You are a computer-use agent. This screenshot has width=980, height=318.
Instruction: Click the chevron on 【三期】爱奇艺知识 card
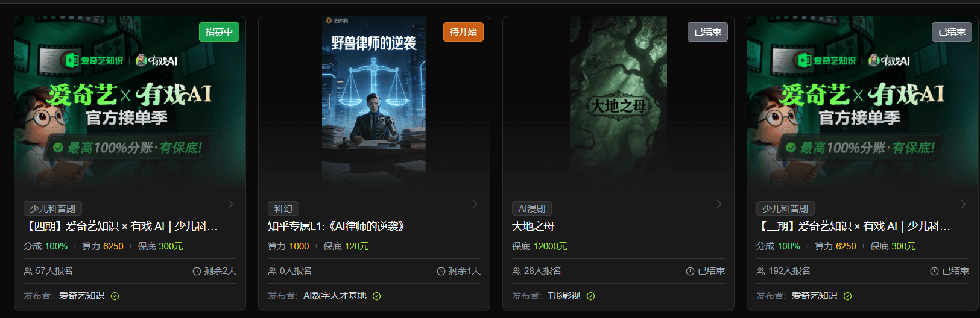(963, 205)
